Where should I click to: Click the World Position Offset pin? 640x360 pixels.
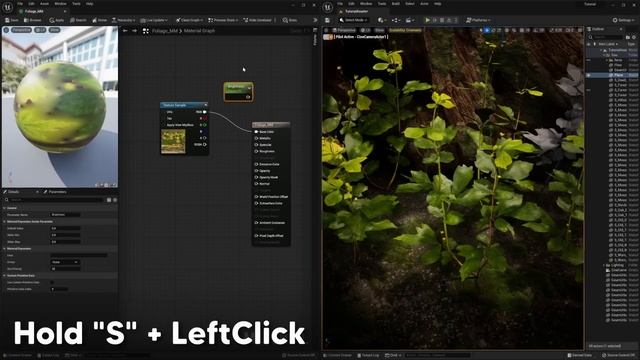pyautogui.click(x=256, y=197)
